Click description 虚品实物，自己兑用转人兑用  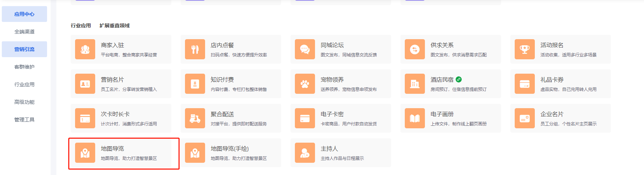pos(569,89)
